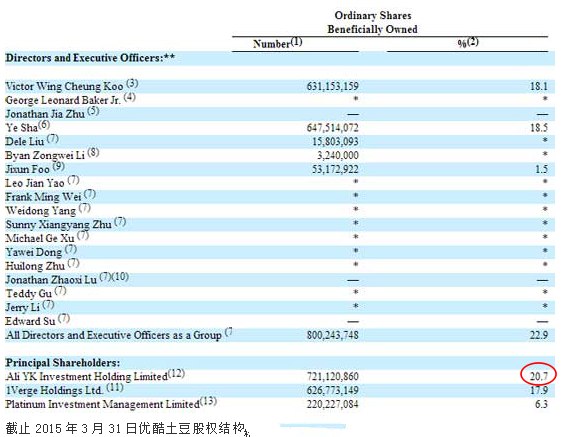Click 'Directors and Executive Officers:**' heading
Image resolution: width=564 pixels, height=437 pixels.
[x=90, y=58]
